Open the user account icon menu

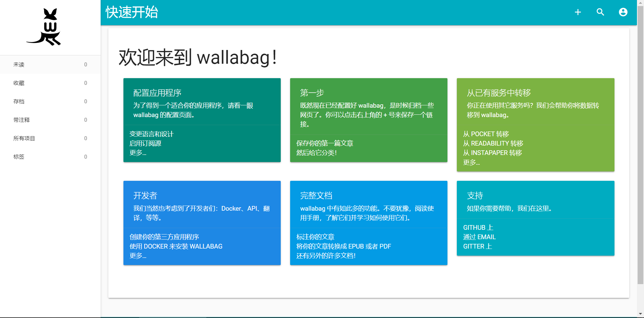click(x=623, y=12)
